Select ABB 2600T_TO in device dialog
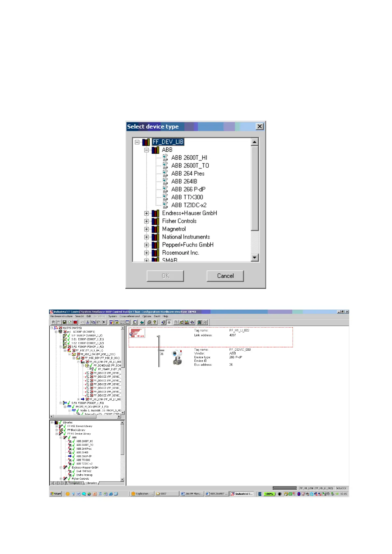The height and width of the screenshot is (554, 392). [190, 165]
